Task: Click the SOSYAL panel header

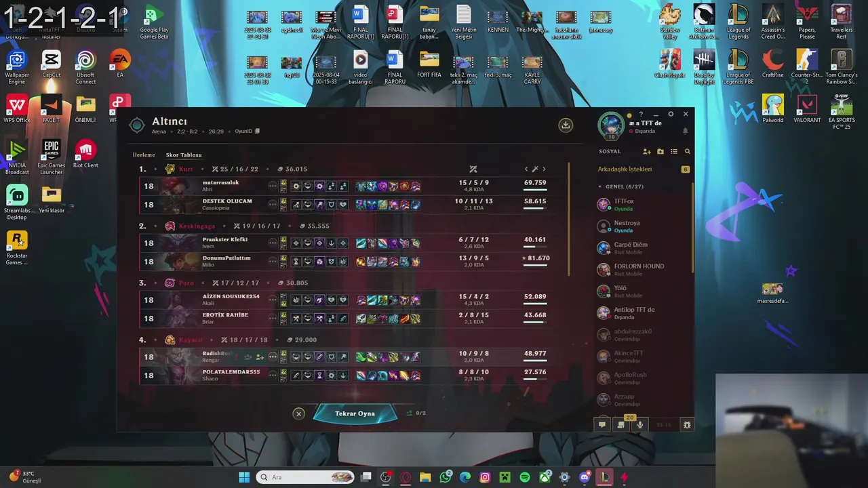Action: click(x=610, y=152)
